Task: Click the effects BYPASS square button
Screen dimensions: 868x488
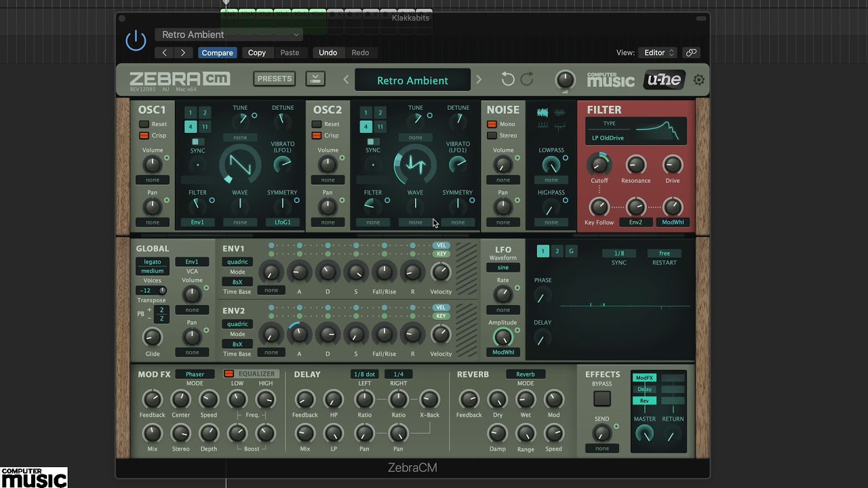Action: [601, 399]
